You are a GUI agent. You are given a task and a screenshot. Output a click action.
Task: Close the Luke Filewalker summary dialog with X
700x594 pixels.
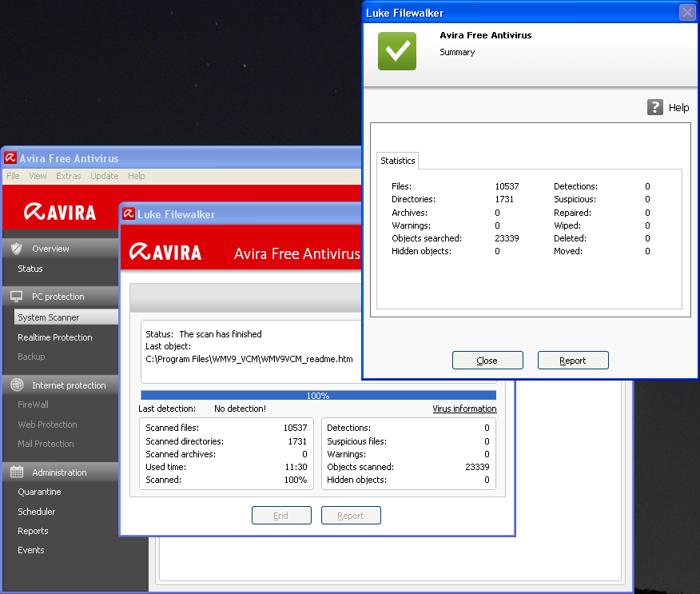click(x=687, y=13)
